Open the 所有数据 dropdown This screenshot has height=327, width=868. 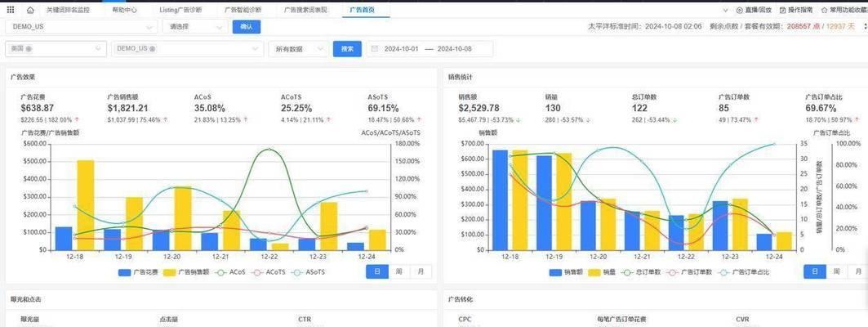pos(298,49)
